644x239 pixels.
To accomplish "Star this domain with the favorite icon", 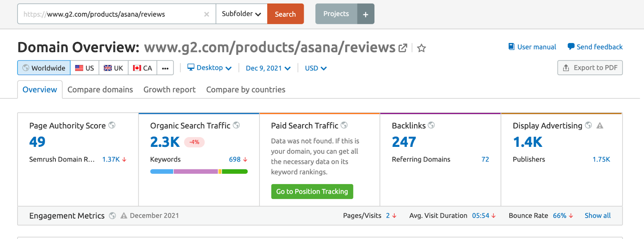I will [x=421, y=48].
